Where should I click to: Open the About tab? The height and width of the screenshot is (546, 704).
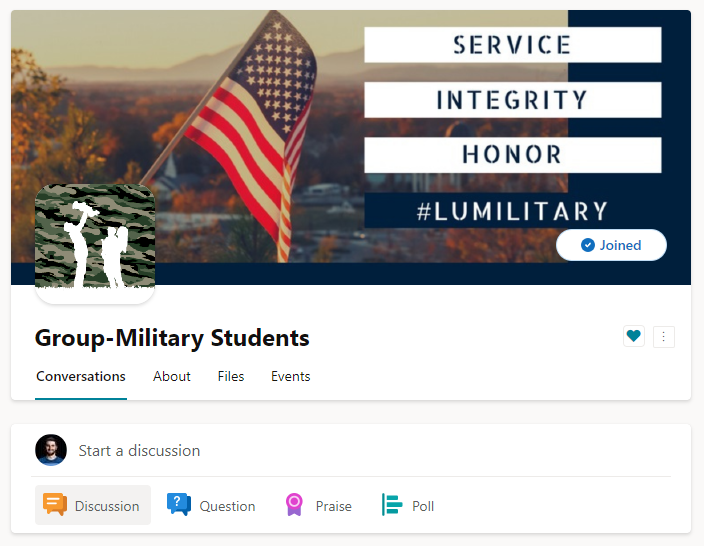click(172, 377)
